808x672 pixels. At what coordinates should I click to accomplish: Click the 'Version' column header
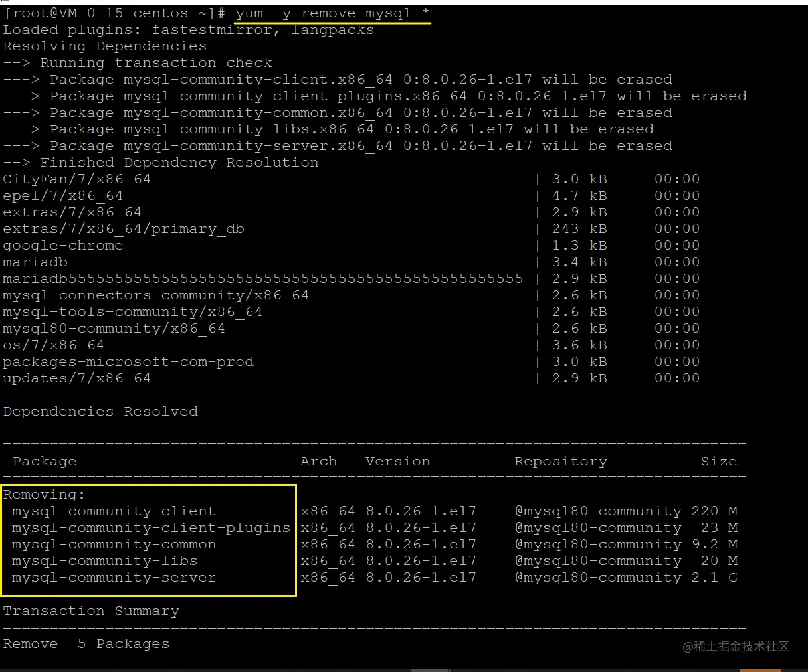[x=398, y=462]
